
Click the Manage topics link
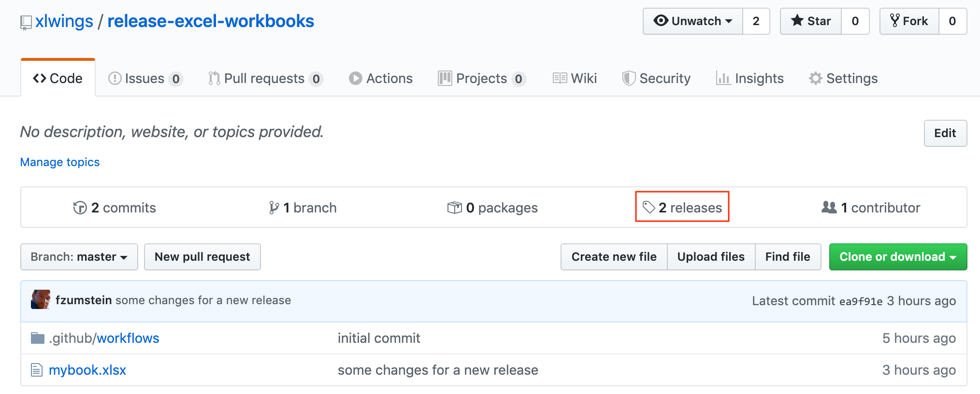click(60, 162)
